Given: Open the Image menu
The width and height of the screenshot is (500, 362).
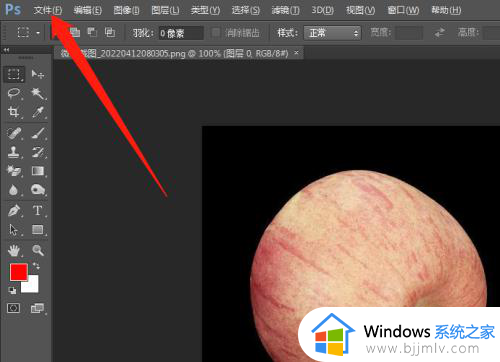Looking at the screenshot, I should click(126, 10).
